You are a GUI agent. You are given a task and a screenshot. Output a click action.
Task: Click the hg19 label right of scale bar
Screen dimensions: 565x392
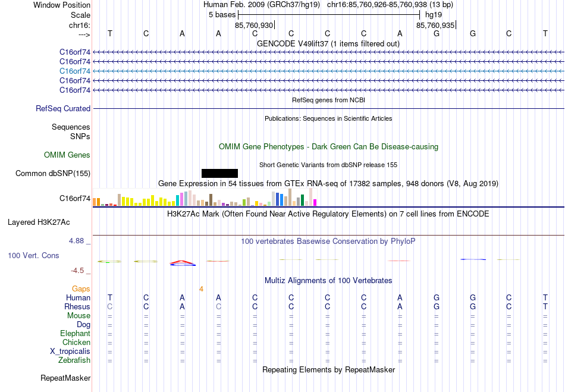click(434, 15)
